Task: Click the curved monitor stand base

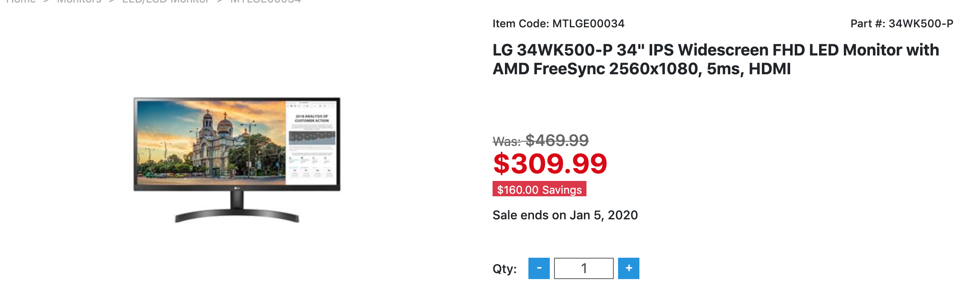Action: coord(237,215)
